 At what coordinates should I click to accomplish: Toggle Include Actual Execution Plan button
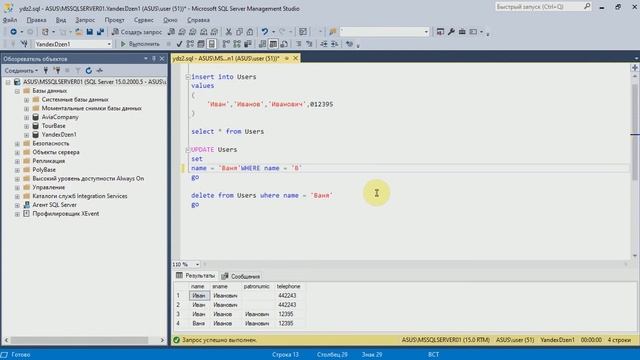pyautogui.click(x=226, y=44)
